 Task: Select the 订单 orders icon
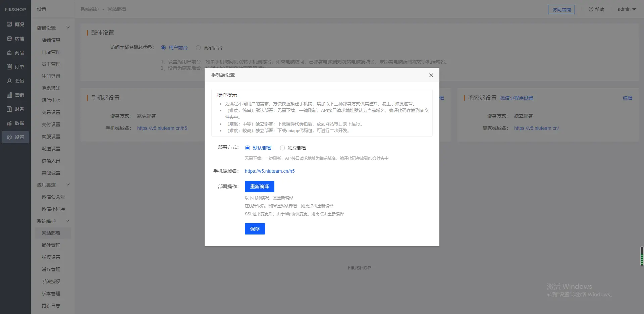(x=9, y=67)
